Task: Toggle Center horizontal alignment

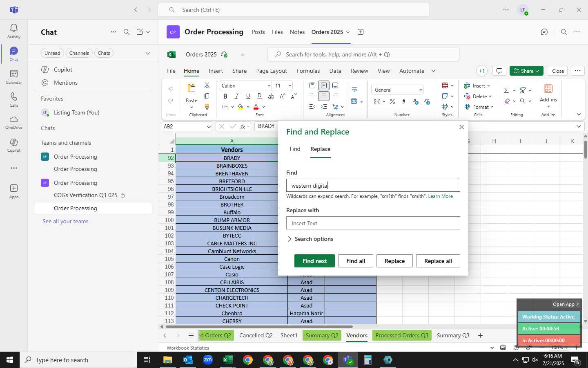Action: [324, 96]
